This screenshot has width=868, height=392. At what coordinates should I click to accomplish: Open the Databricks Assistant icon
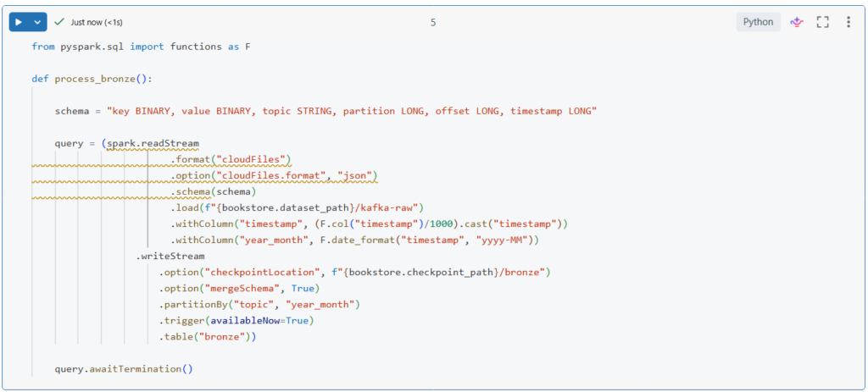(796, 22)
